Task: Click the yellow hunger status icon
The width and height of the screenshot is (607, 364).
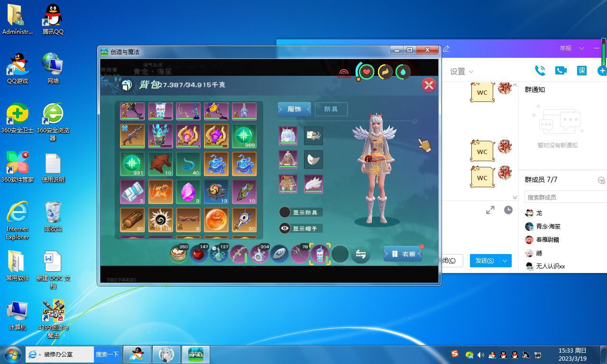Action: tap(385, 72)
